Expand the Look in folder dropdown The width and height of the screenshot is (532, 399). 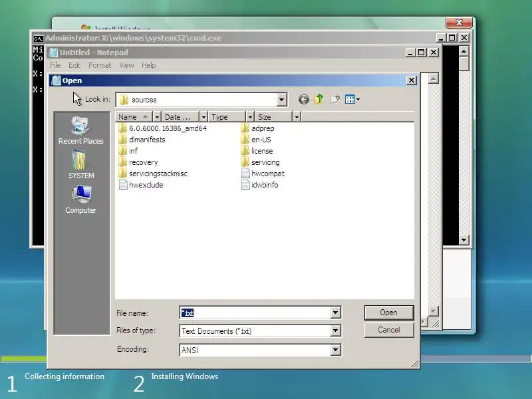(x=281, y=100)
